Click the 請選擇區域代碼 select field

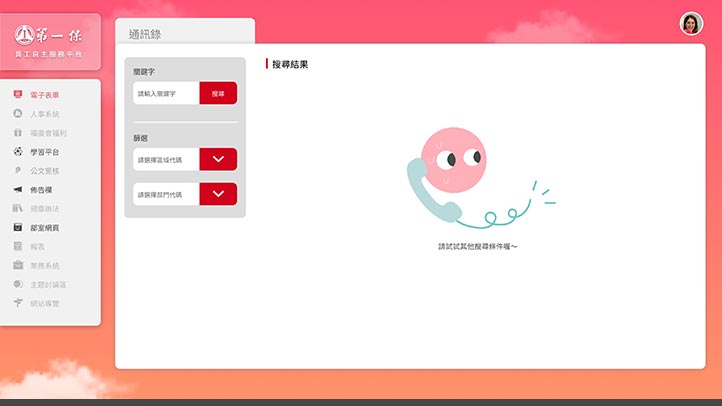point(166,159)
